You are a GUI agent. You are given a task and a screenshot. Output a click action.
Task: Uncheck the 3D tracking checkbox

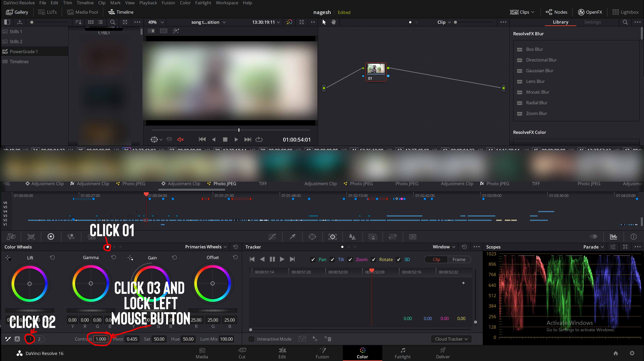click(399, 259)
